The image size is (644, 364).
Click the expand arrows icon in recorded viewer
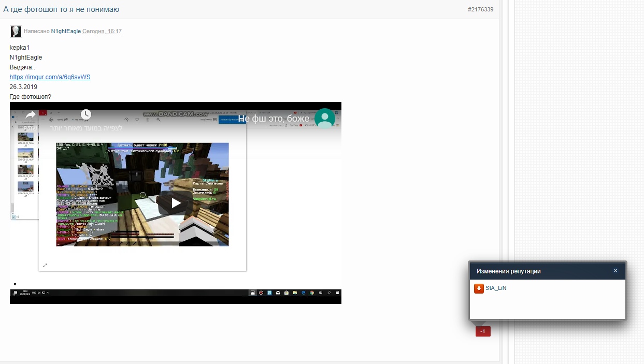pyautogui.click(x=45, y=265)
